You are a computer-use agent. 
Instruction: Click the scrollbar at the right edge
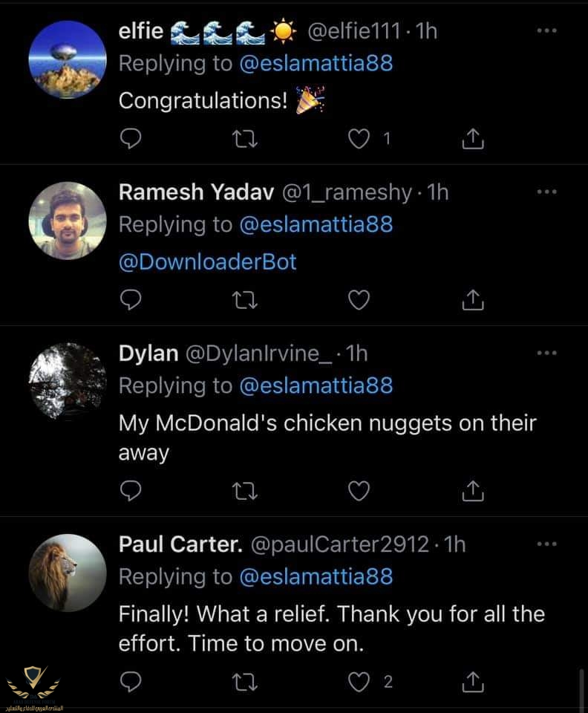pos(581,689)
